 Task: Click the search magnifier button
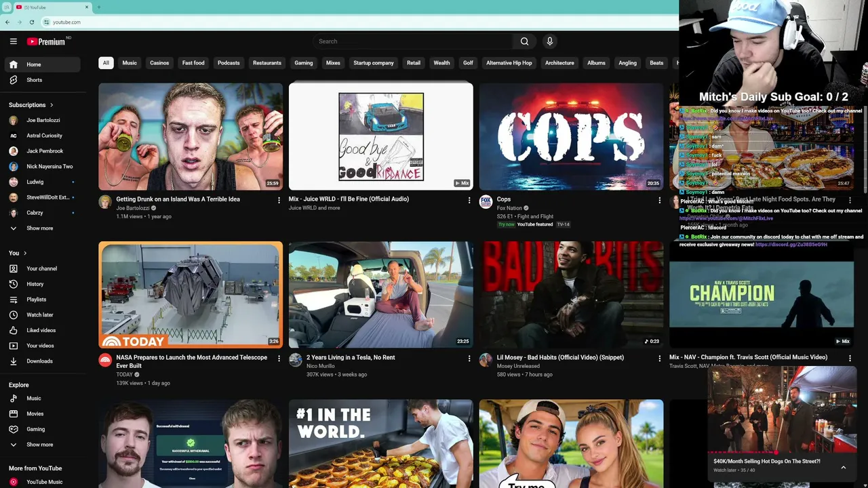[524, 41]
